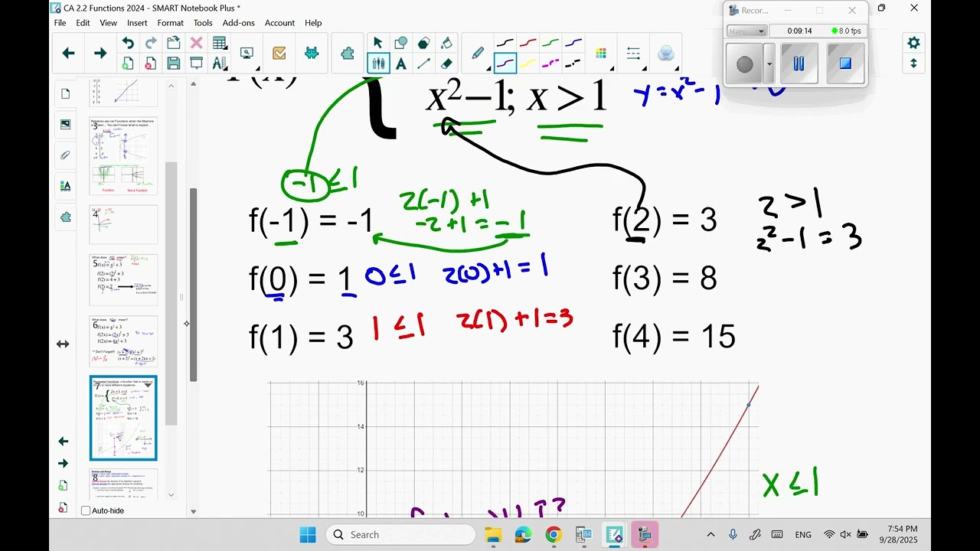
Task: Open the Format menu
Action: 170,23
